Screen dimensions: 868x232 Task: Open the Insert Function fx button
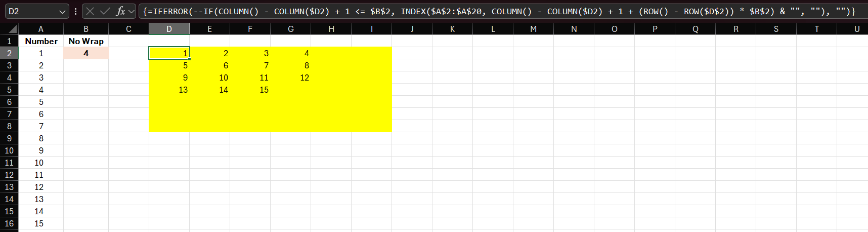[120, 11]
